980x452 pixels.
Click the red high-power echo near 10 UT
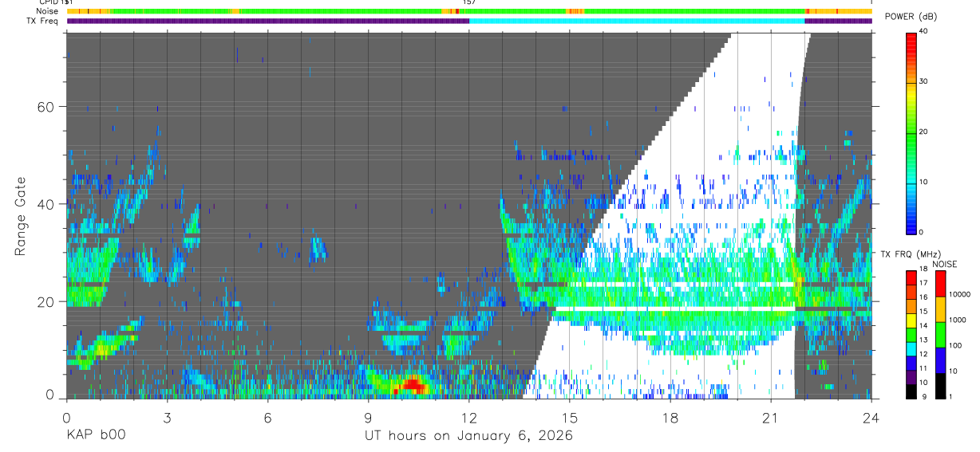(413, 385)
